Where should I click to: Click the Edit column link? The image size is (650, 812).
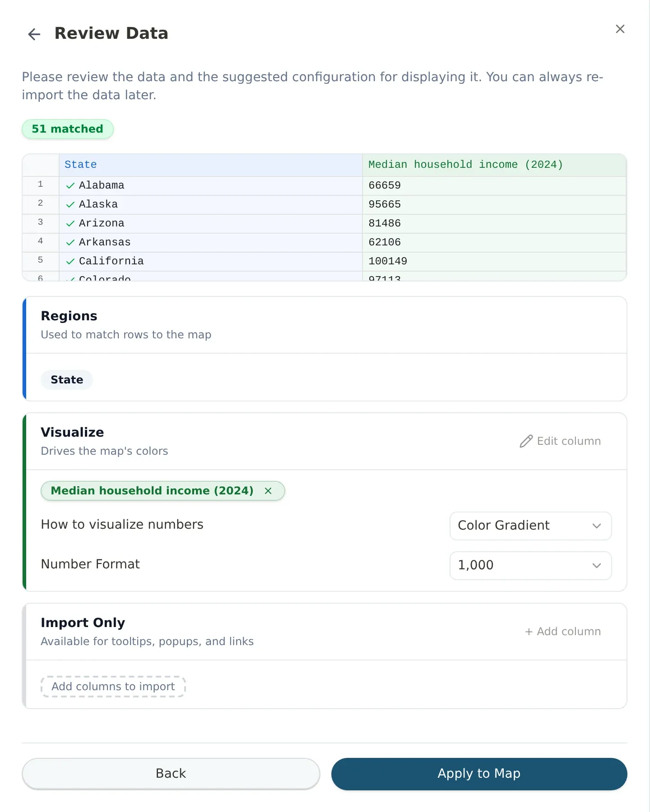pyautogui.click(x=560, y=441)
